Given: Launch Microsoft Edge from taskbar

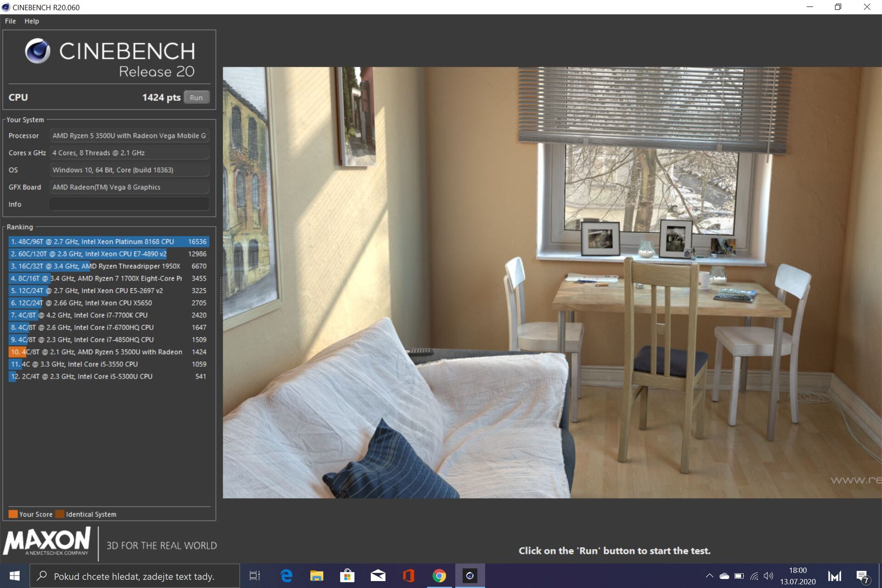Looking at the screenshot, I should (286, 576).
